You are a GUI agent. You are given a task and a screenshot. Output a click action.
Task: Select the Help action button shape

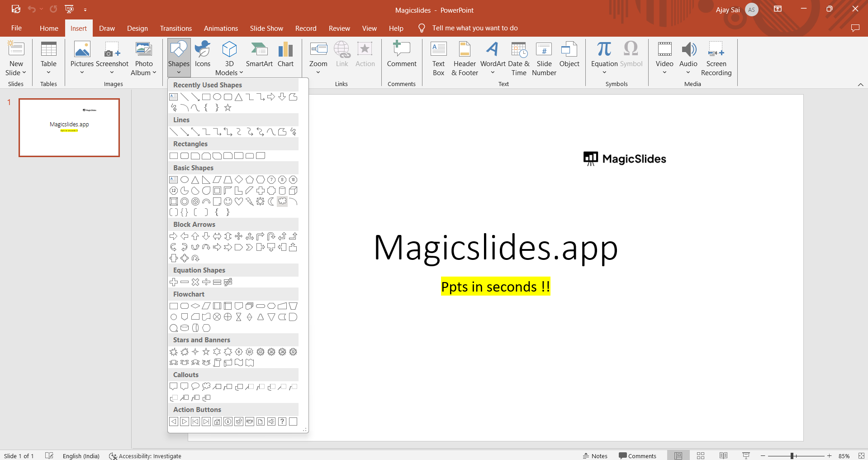pos(282,422)
